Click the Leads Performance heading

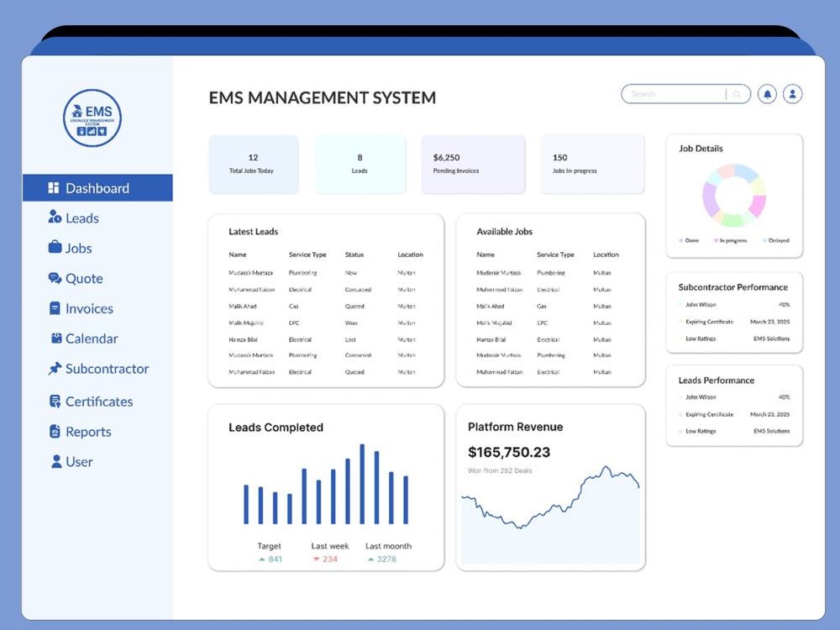(x=717, y=381)
